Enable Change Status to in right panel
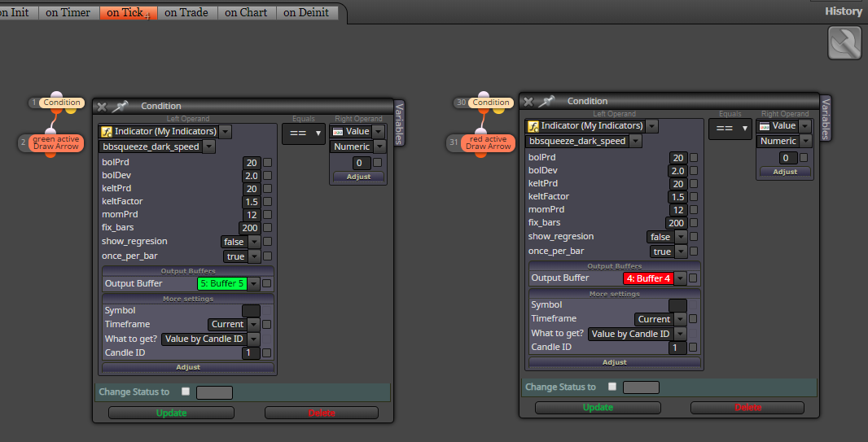This screenshot has width=868, height=442. 612,387
